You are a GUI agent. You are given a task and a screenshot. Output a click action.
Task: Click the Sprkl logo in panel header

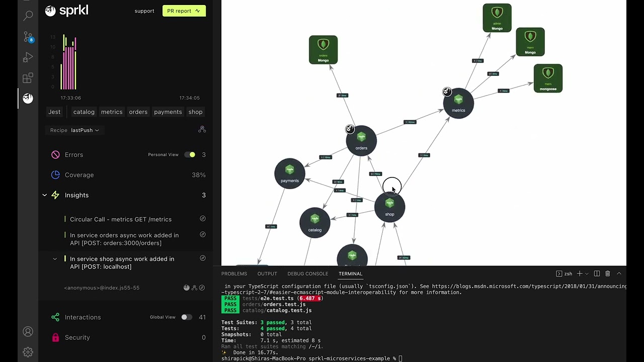66,11
